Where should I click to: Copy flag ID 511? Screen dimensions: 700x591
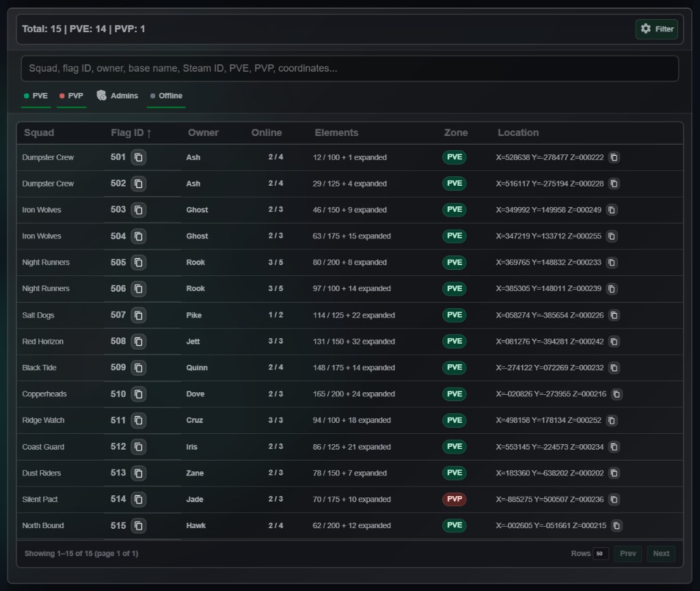[138, 420]
